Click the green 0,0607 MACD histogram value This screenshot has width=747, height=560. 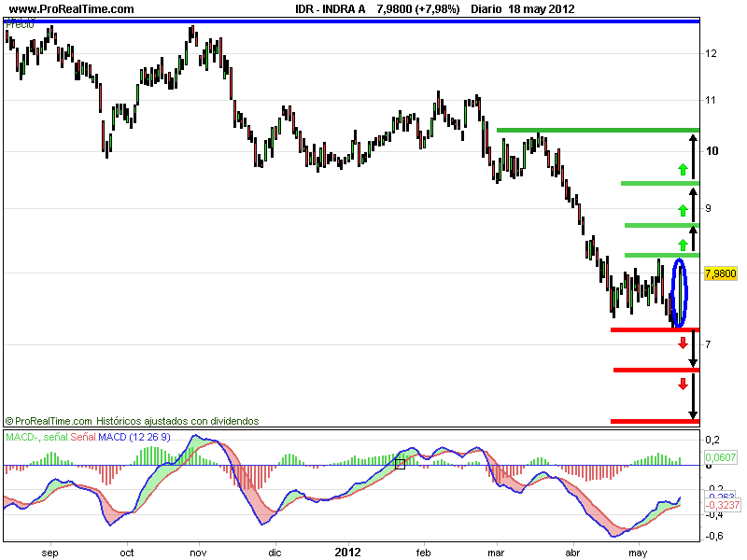pos(720,457)
